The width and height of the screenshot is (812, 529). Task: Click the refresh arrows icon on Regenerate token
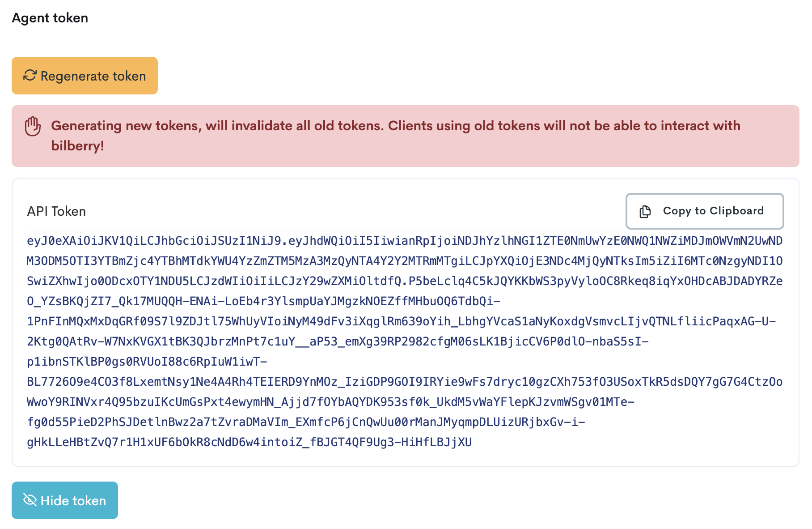tap(30, 76)
